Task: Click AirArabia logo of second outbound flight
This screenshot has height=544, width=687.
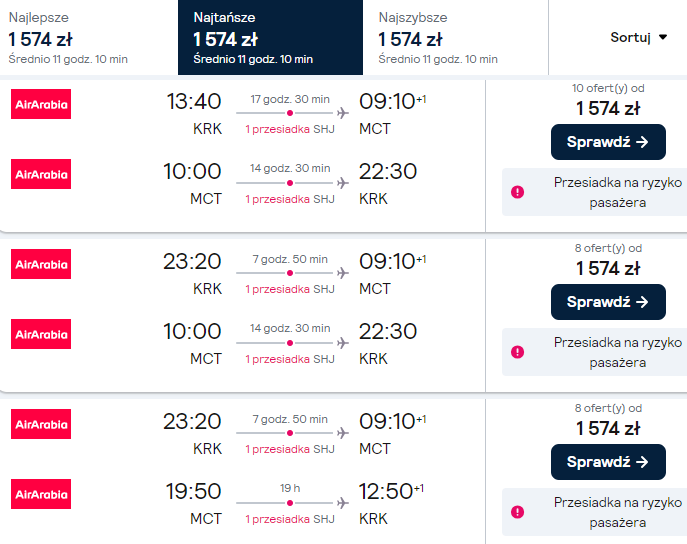Action: click(x=41, y=264)
